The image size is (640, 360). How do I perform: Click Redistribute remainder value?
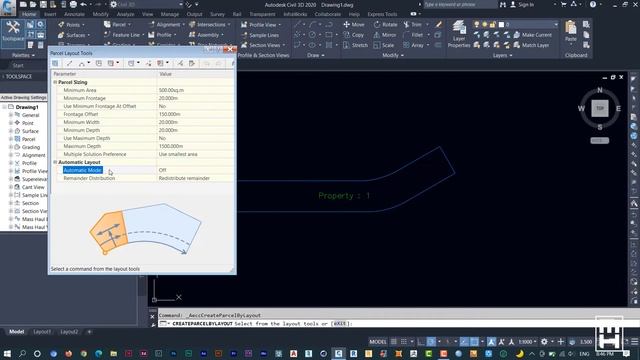pyautogui.click(x=184, y=178)
